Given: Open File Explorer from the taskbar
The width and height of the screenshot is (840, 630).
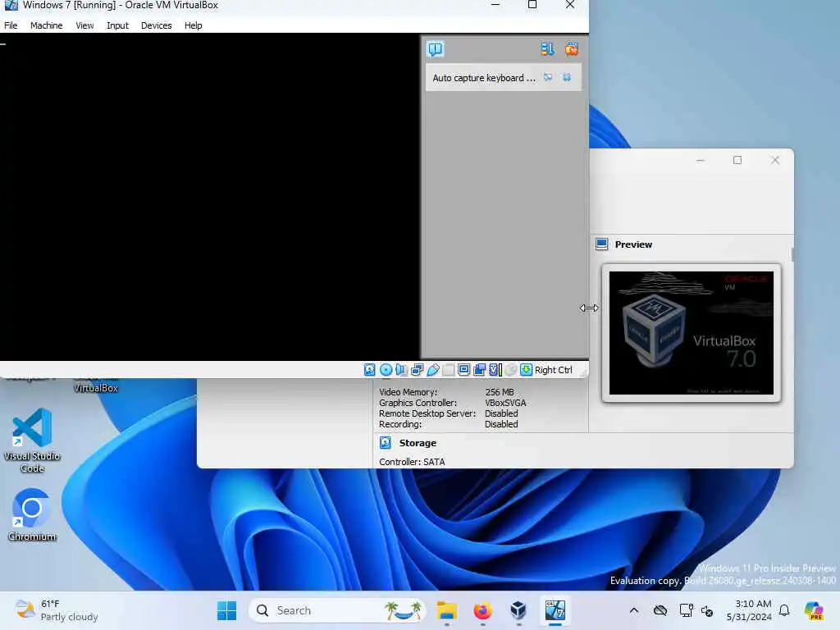Looking at the screenshot, I should click(447, 610).
